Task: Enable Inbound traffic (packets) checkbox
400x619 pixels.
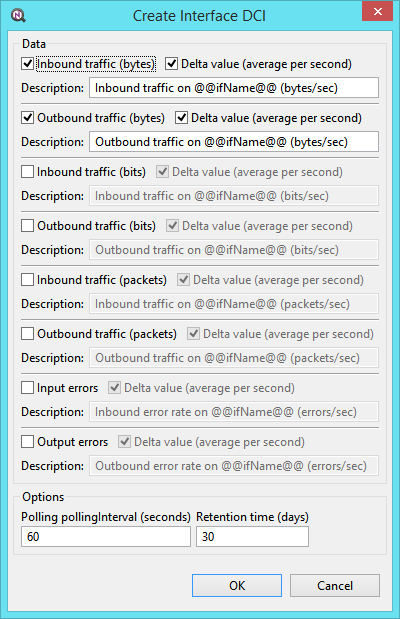Action: (27, 280)
